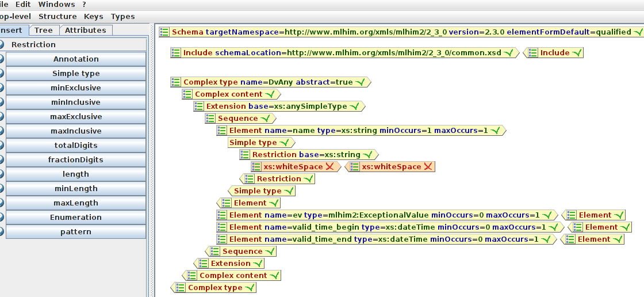Click the red X on first xs:whiteSpace
This screenshot has height=297, width=644.
coord(329,167)
